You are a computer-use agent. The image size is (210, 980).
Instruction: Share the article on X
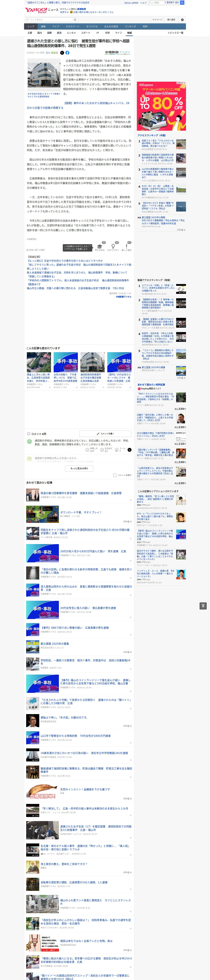click(62, 53)
